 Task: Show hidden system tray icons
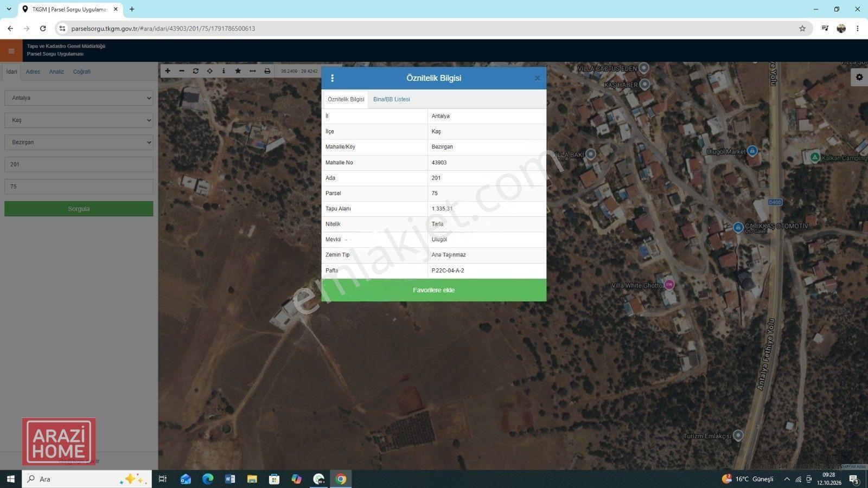tap(787, 479)
